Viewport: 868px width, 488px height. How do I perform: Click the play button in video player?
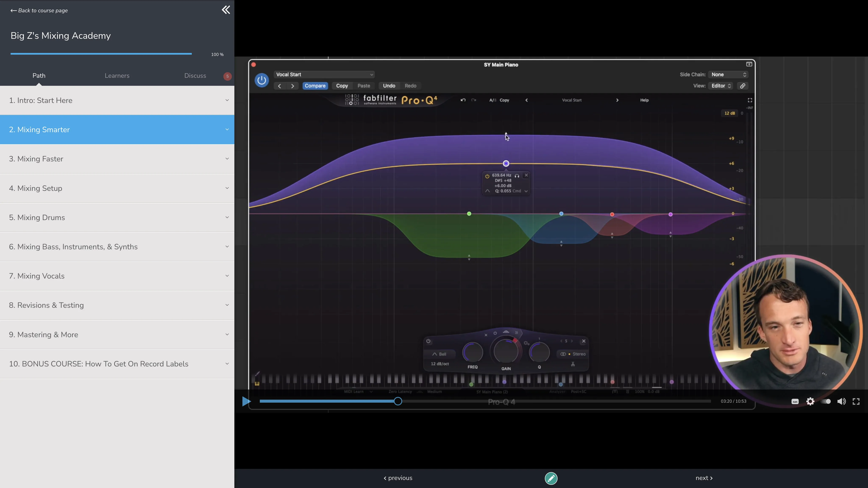tap(246, 401)
